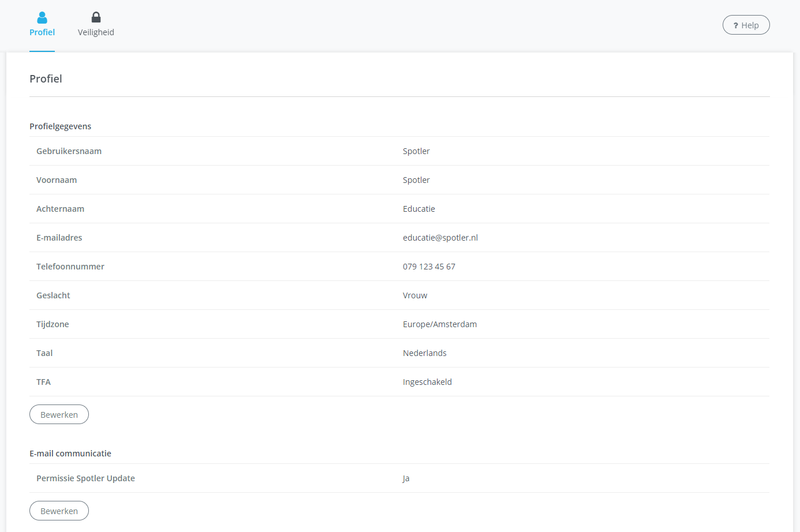Click the Geslacht value Vrouw
Image resolution: width=800 pixels, height=532 pixels.
(415, 295)
